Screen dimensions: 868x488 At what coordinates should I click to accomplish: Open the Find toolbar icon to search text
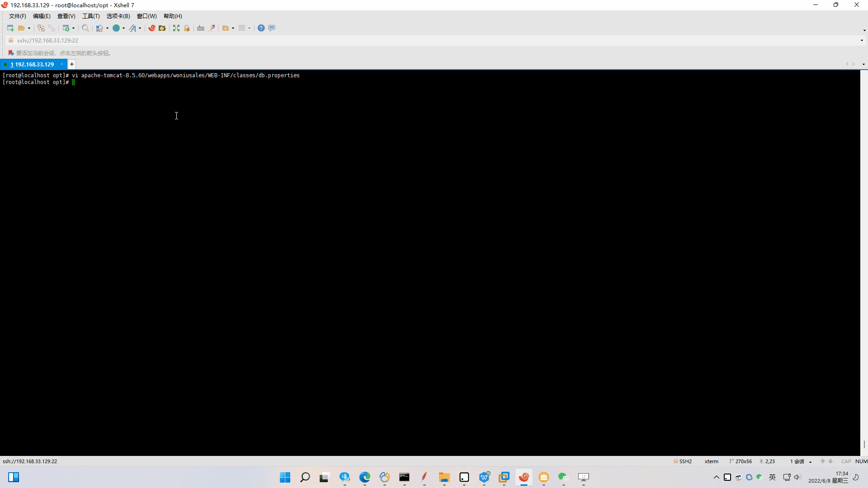(x=85, y=28)
